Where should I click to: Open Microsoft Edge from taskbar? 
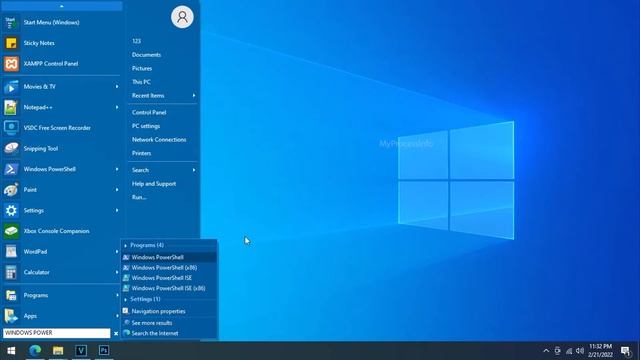pyautogui.click(x=35, y=350)
